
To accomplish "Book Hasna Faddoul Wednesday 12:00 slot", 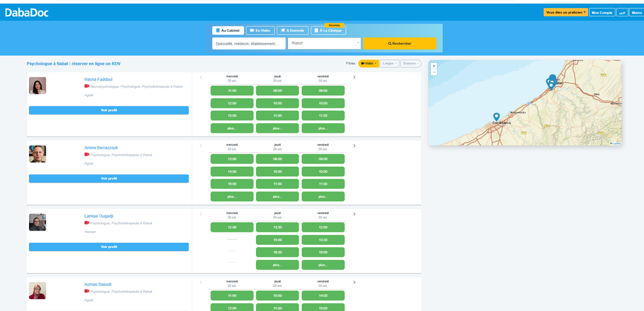I will (232, 103).
